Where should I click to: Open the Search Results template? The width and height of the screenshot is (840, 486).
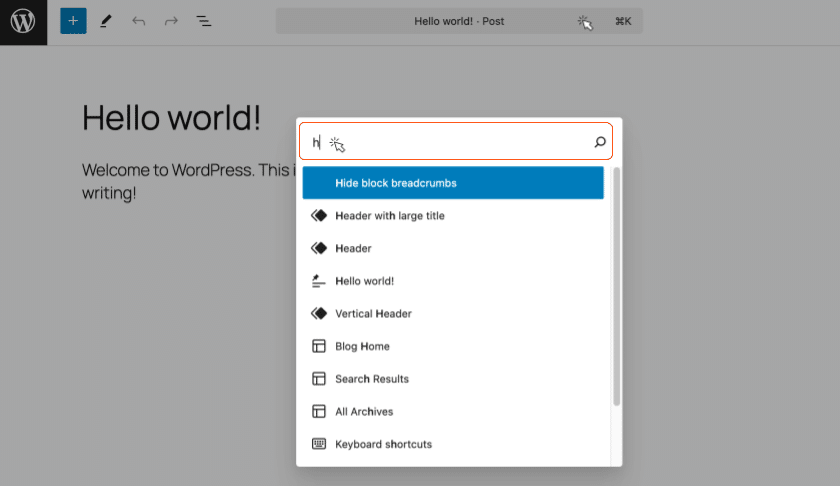coord(371,379)
